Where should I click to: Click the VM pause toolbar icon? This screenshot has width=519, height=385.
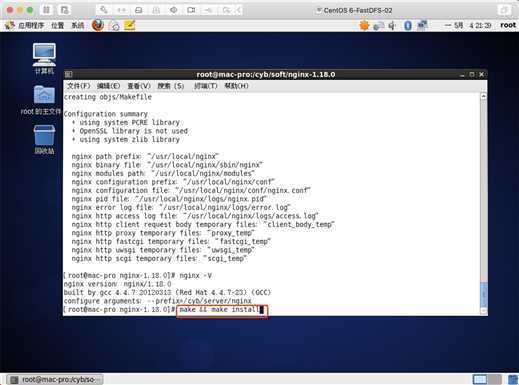pos(46,10)
